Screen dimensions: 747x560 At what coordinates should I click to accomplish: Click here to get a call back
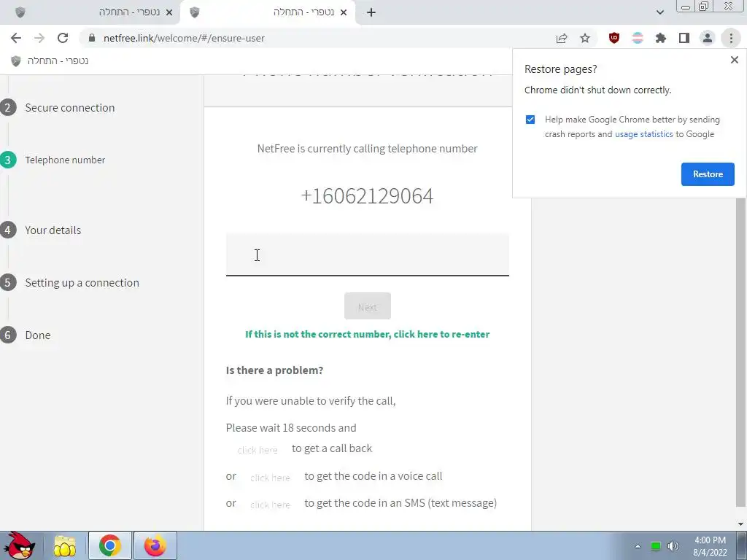point(258,450)
